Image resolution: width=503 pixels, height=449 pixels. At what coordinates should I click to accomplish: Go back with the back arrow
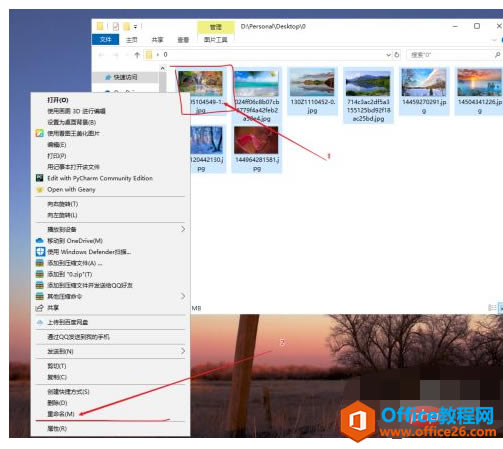[x=101, y=55]
